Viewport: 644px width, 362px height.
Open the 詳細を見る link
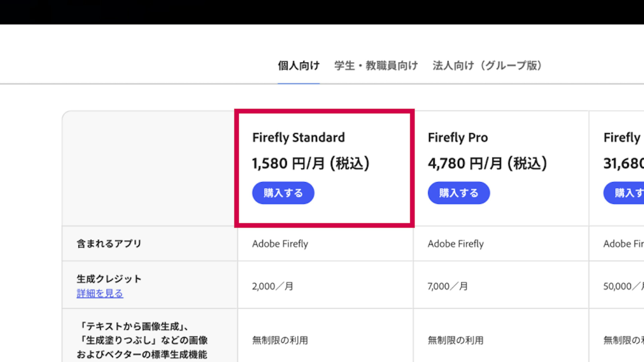point(100,293)
